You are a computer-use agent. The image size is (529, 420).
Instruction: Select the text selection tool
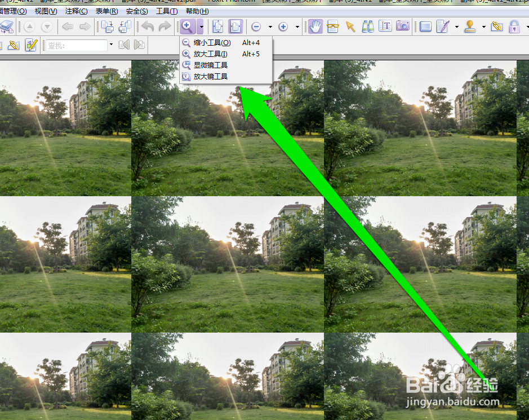(x=385, y=26)
